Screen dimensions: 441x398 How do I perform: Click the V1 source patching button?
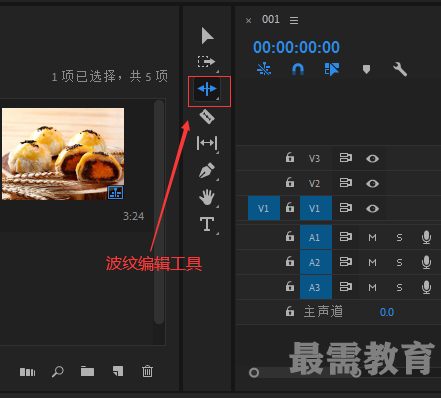[264, 208]
